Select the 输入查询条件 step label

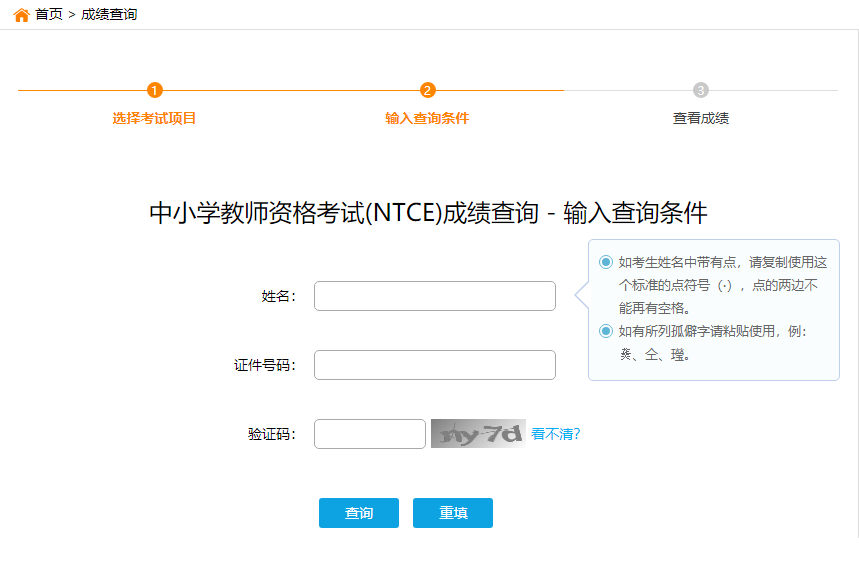coord(427,118)
